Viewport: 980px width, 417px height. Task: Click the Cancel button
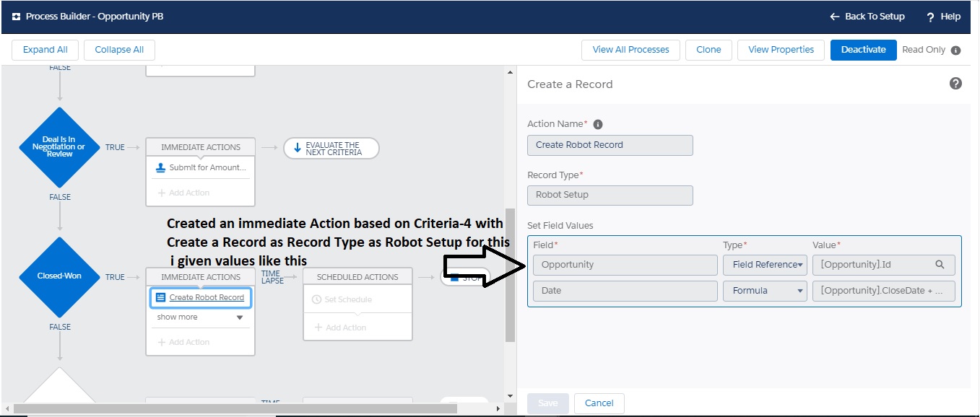599,403
